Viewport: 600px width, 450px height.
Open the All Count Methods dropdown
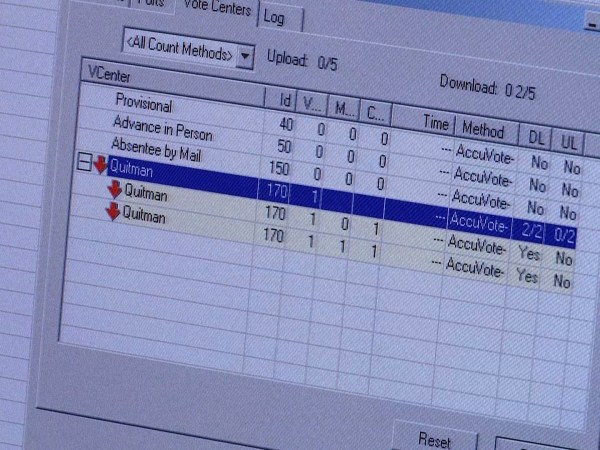pos(180,50)
